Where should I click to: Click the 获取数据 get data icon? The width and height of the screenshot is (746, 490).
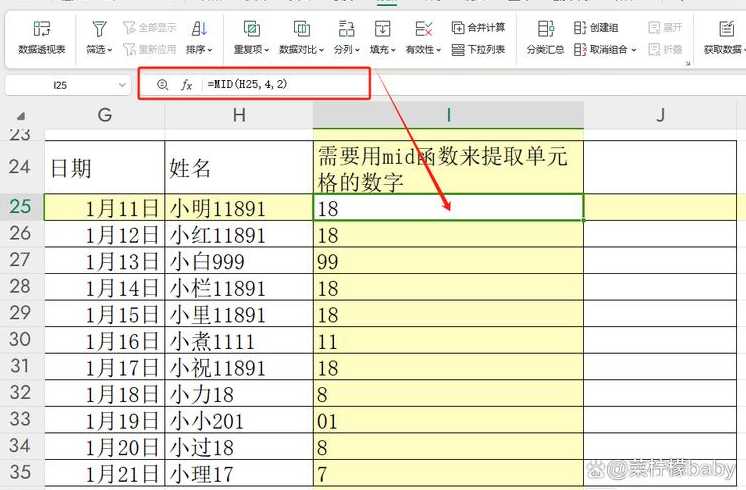point(726,29)
